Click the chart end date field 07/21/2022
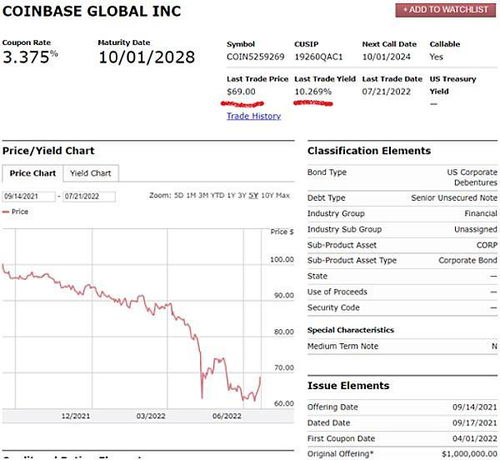The width and height of the screenshot is (500, 460). click(89, 196)
